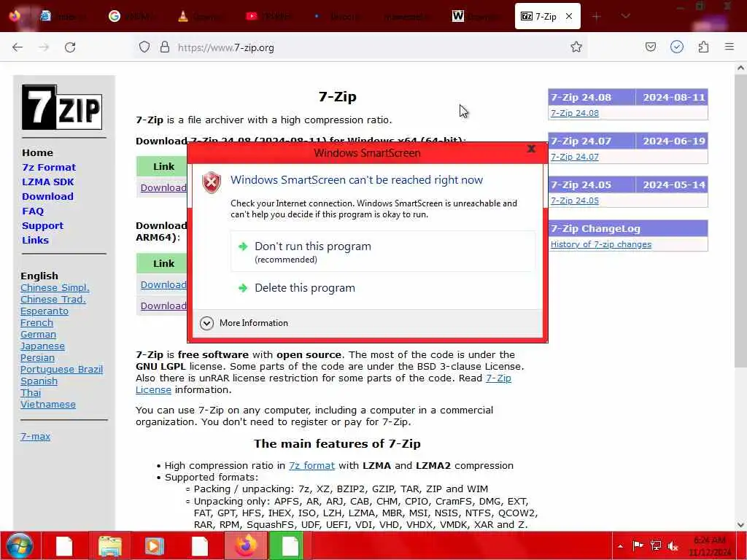This screenshot has height=560, width=747.
Task: Open a new tab with the plus button
Action: click(x=596, y=17)
